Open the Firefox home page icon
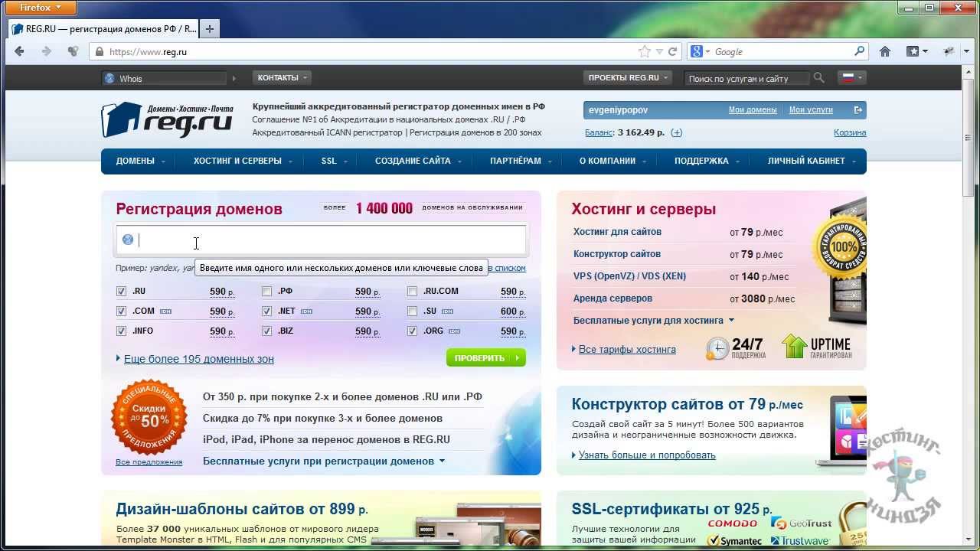980x551 pixels. point(885,51)
